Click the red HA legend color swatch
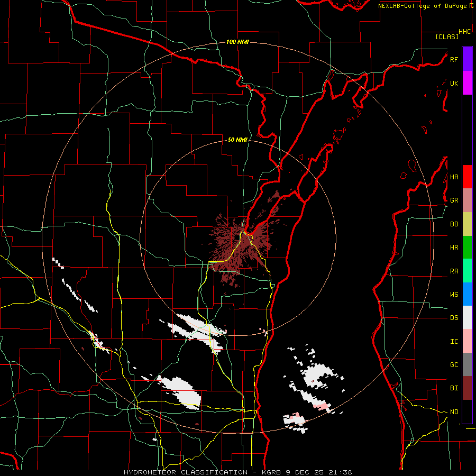The height and width of the screenshot is (476, 476). (x=467, y=177)
